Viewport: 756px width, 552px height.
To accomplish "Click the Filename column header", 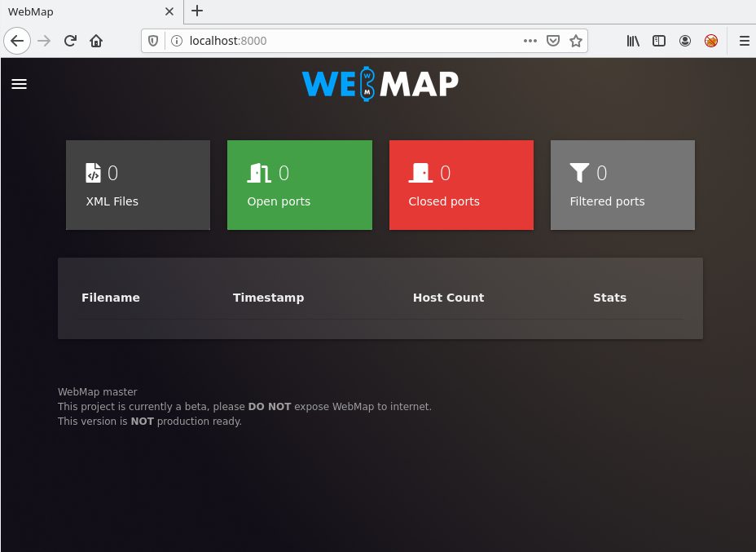I will click(111, 298).
